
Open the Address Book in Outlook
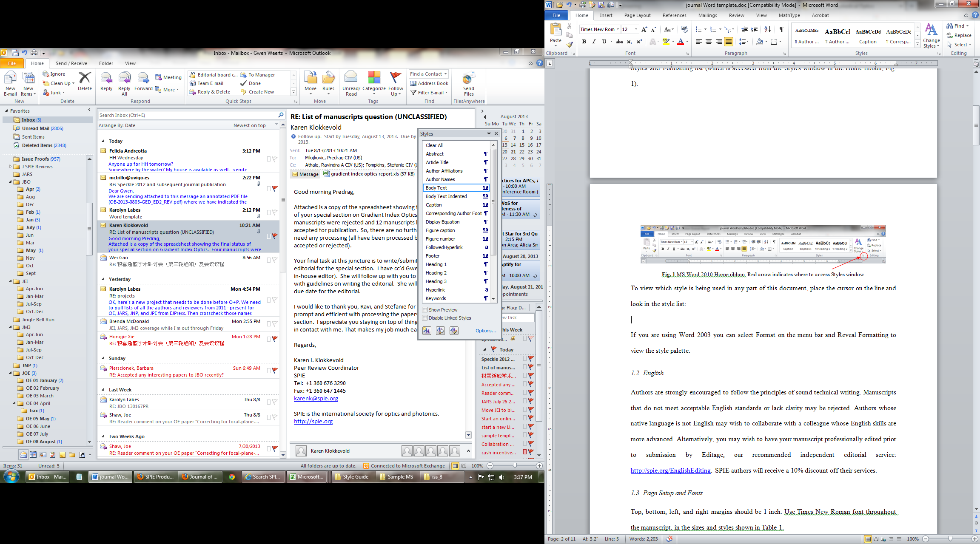click(429, 83)
